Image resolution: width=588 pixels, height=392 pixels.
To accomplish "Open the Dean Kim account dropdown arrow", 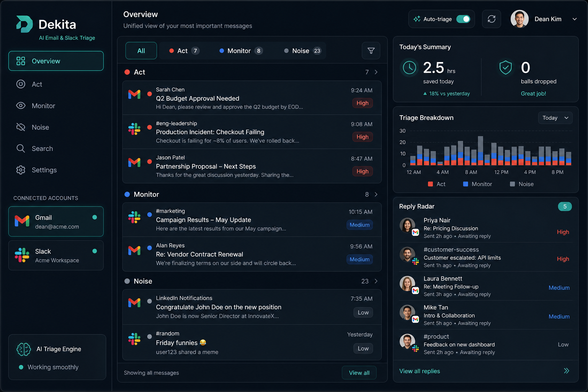I will (x=575, y=19).
